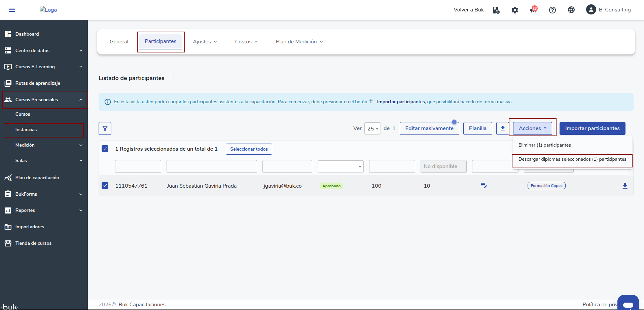Toggle the select-all registros checkbox
Viewport: 644px width, 310px height.
pyautogui.click(x=105, y=149)
